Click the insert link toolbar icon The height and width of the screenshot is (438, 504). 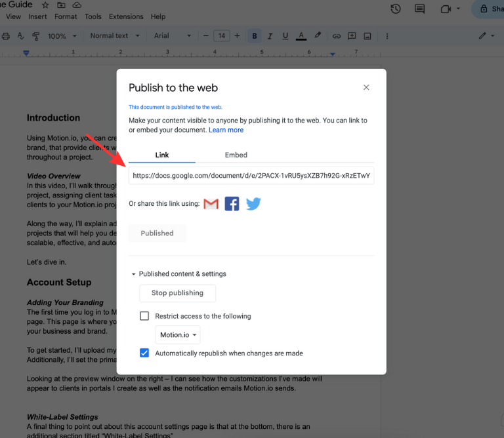pyautogui.click(x=337, y=36)
